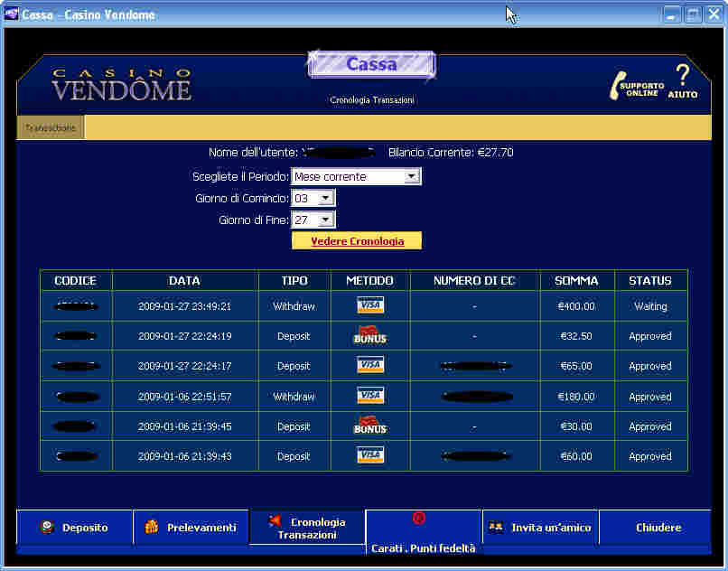Viewport: 728px width, 571px height.
Task: Click the icon beside Prelevamenti
Action: [x=152, y=527]
